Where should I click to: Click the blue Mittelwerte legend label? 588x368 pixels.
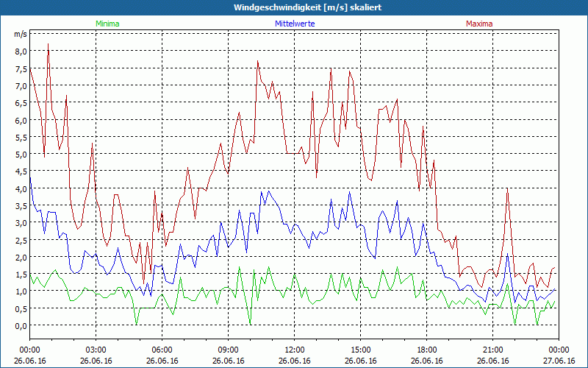tap(295, 24)
